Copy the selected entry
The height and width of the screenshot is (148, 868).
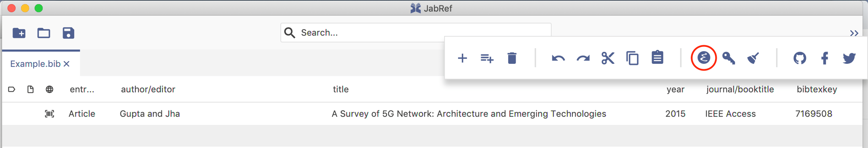point(633,58)
